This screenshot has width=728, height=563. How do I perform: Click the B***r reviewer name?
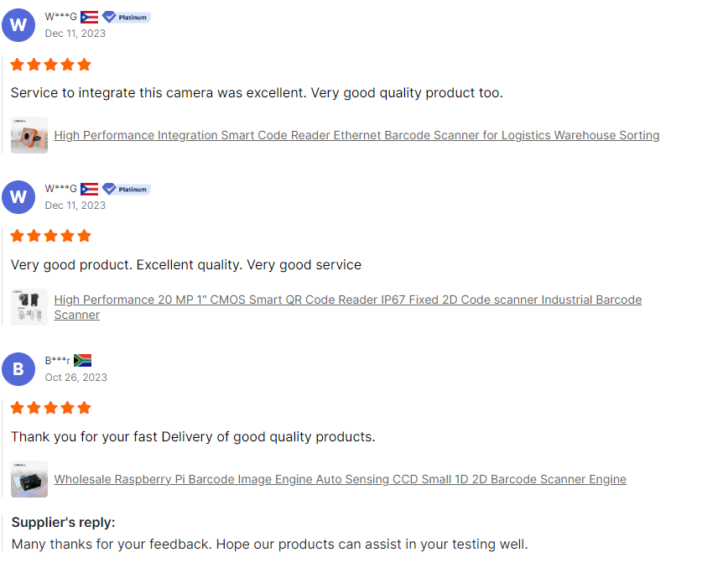coord(58,361)
